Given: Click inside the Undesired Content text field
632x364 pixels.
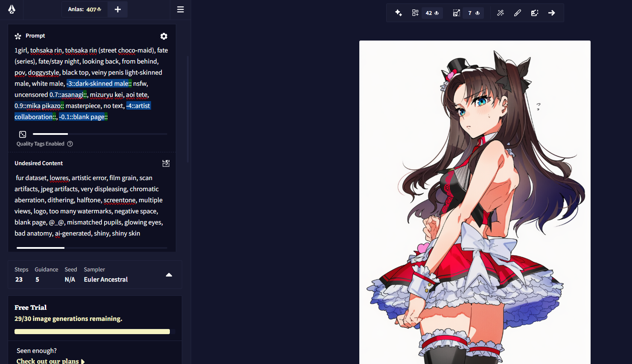Looking at the screenshot, I should (91, 206).
